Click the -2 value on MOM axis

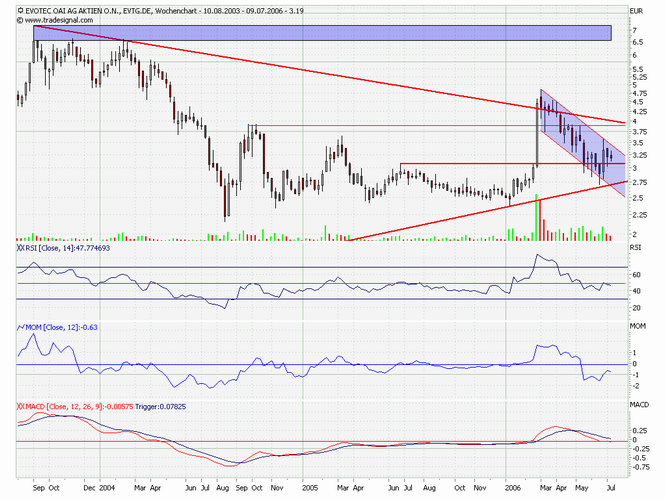(x=636, y=386)
